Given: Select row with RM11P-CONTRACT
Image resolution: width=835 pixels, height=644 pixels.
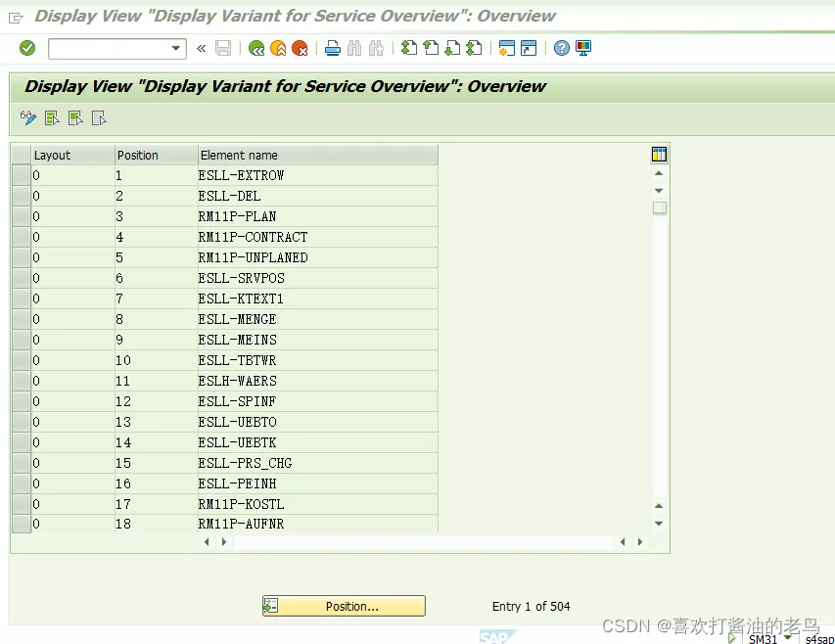Looking at the screenshot, I should (x=22, y=237).
